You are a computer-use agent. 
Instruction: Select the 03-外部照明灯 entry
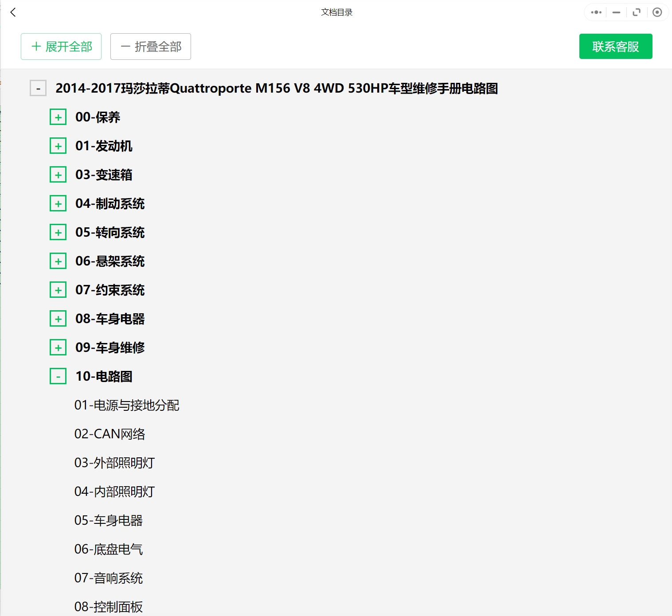click(x=114, y=463)
